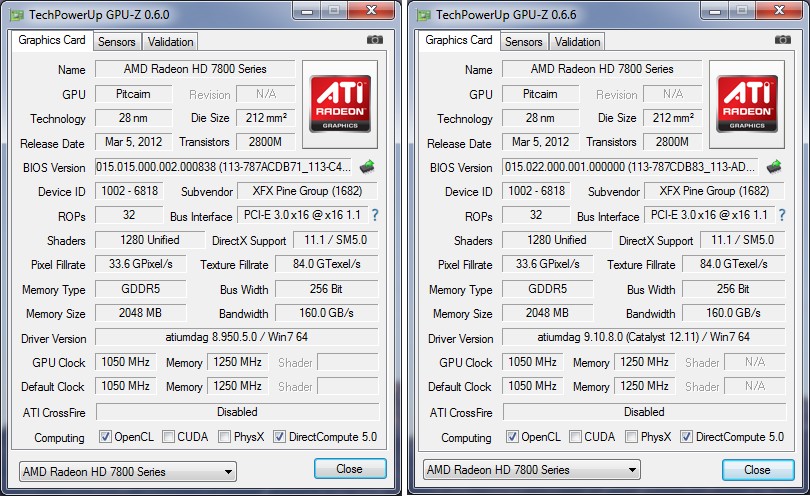
Task: Click GPU Clock 1050 MHz in GPU-Z 0.6.6
Action: point(533,362)
